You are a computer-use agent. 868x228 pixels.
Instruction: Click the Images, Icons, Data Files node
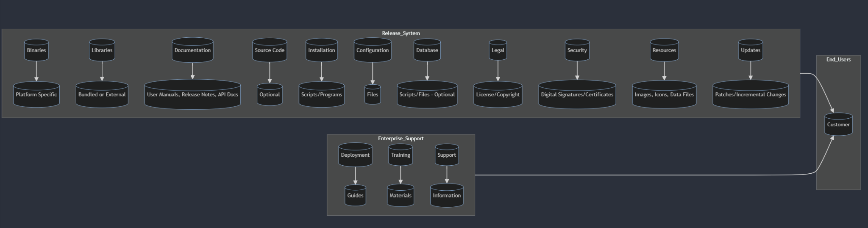pyautogui.click(x=664, y=95)
